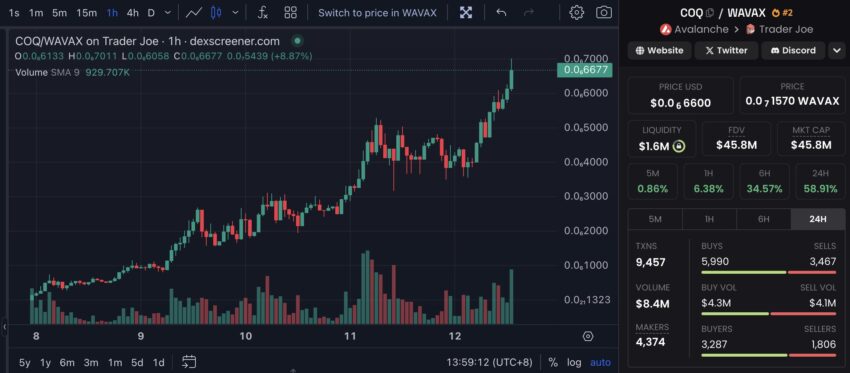
Task: Toggle log scale on price axis
Action: point(574,362)
